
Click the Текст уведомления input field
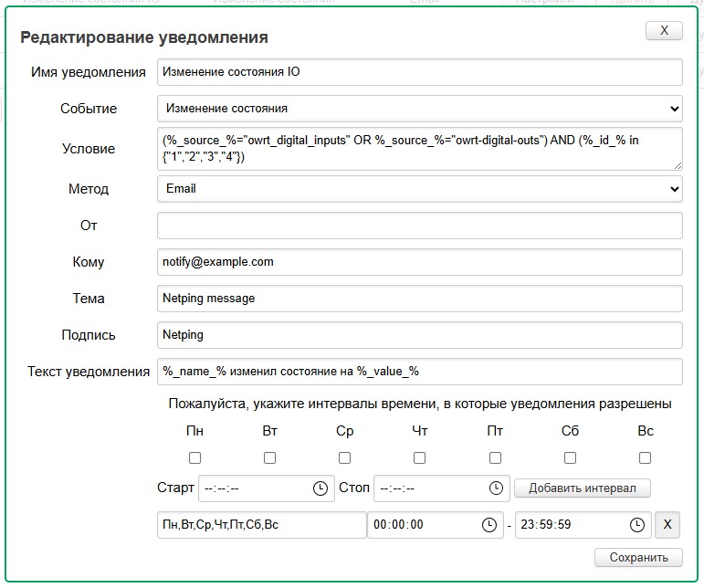(x=419, y=372)
